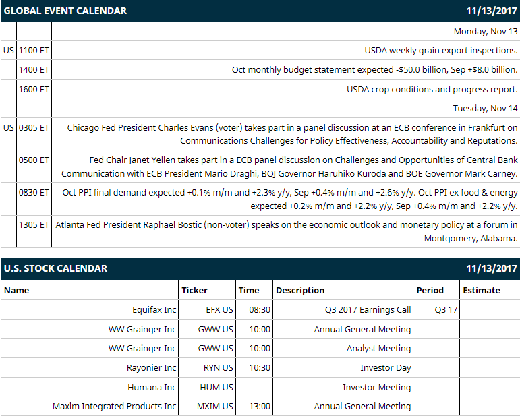Click the RYN US ticker
This screenshot has width=520, height=420.
(x=219, y=368)
